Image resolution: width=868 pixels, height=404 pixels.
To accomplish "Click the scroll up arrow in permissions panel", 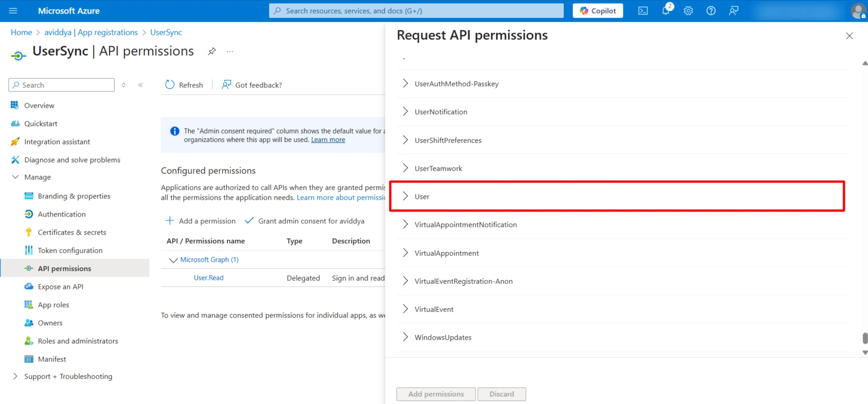I will (x=865, y=63).
